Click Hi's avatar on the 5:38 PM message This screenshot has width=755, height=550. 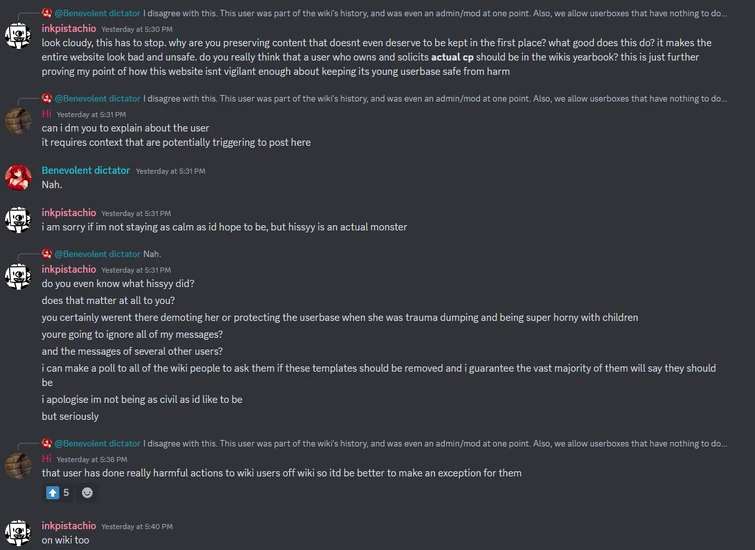coord(19,465)
